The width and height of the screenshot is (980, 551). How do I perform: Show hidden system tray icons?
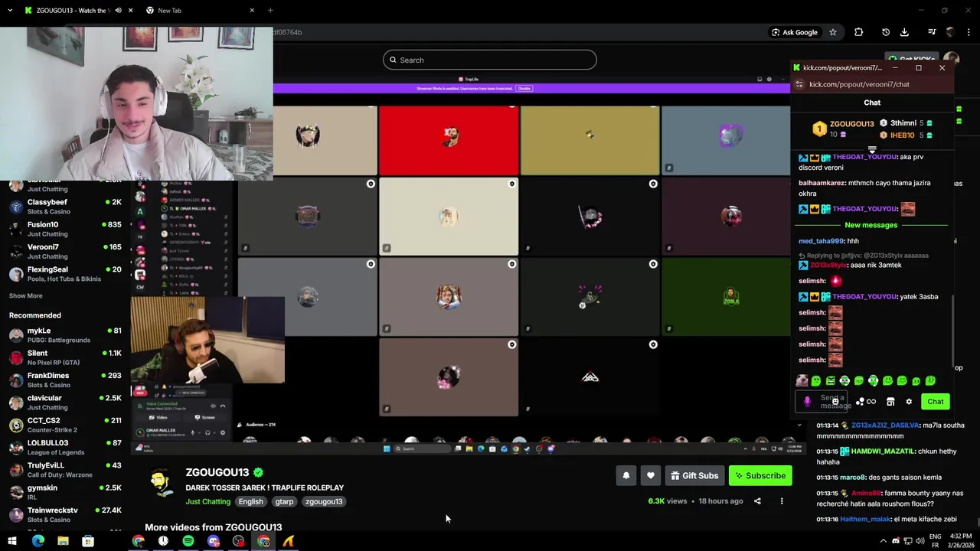pyautogui.click(x=883, y=541)
